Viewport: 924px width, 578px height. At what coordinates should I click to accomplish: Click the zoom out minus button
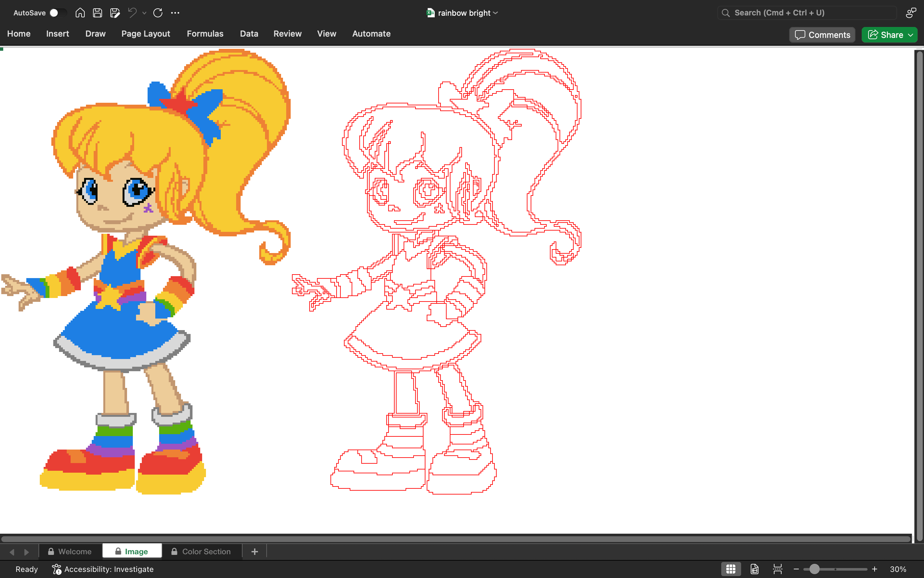coord(796,569)
